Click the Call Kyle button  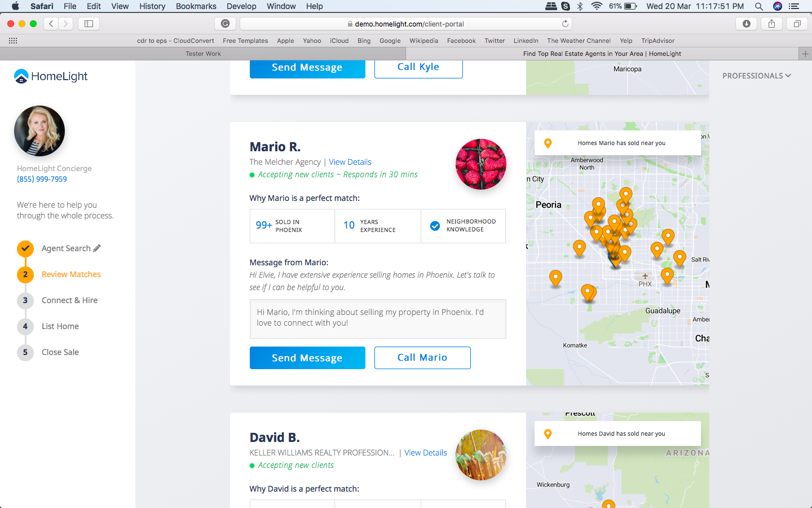click(418, 67)
